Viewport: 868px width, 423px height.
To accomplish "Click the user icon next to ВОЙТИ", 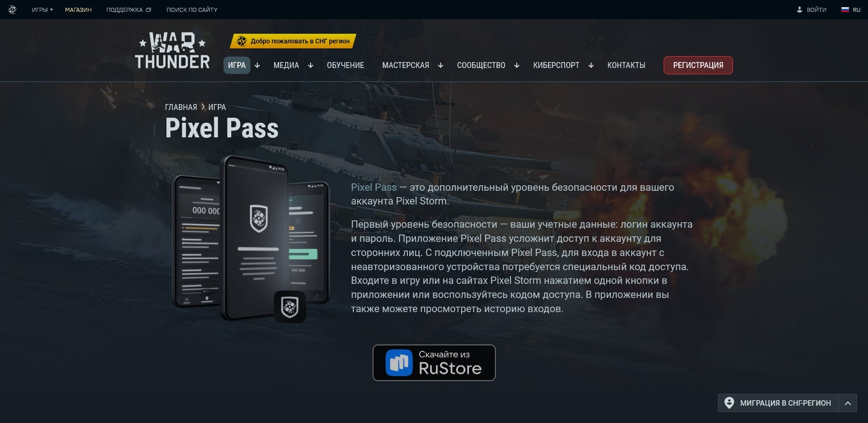I will point(799,9).
